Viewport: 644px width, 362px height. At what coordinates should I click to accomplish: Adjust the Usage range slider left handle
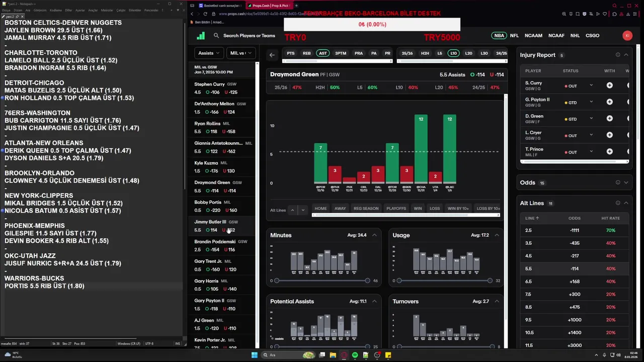[x=399, y=281]
